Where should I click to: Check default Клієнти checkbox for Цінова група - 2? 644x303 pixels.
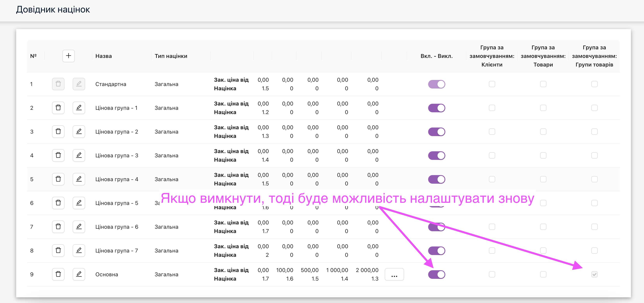tap(492, 132)
